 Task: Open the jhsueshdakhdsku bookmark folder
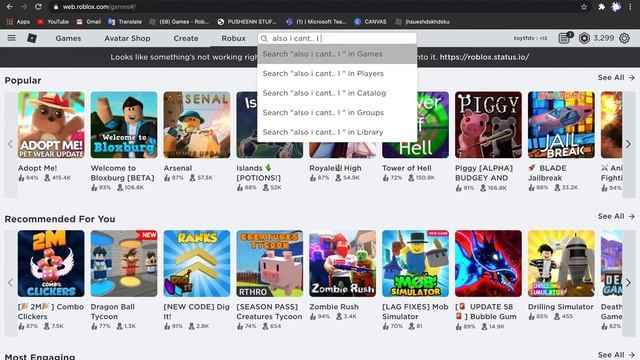tap(422, 22)
